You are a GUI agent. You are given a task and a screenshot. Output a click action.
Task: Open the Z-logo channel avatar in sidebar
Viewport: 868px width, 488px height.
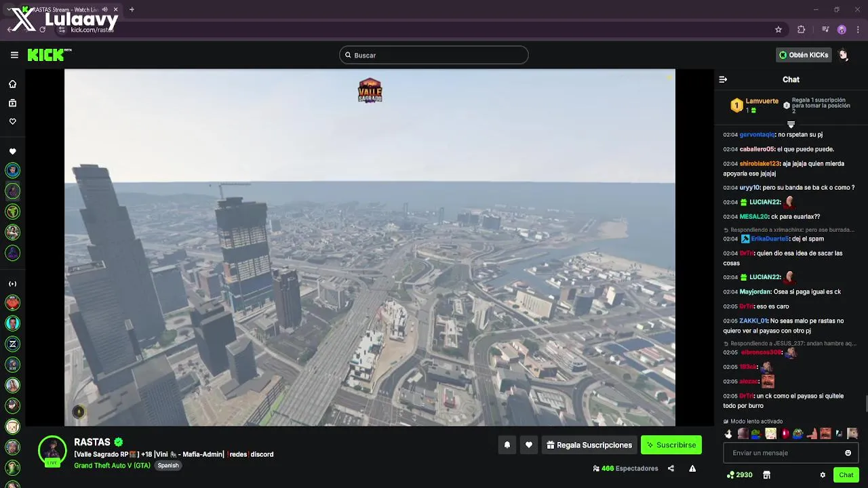tap(13, 344)
